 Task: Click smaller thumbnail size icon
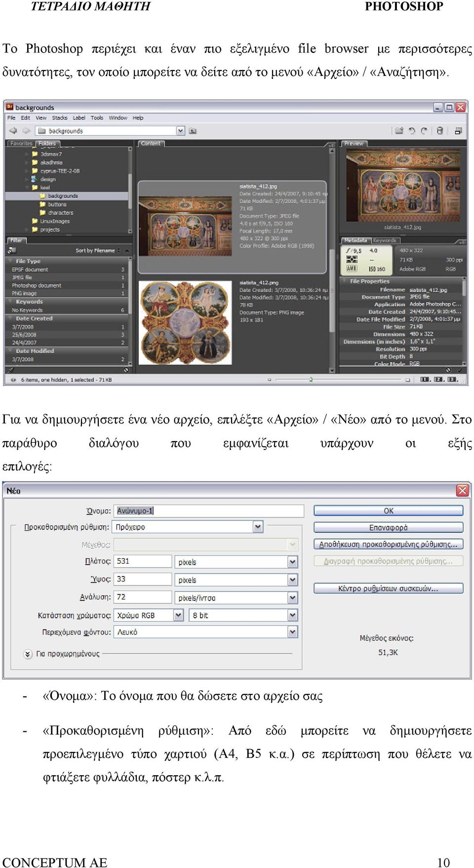coord(269,379)
